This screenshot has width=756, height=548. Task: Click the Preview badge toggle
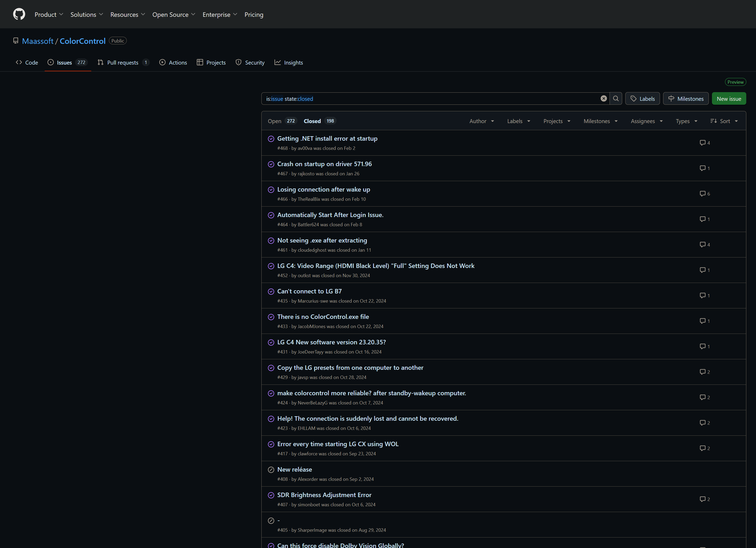(x=735, y=82)
